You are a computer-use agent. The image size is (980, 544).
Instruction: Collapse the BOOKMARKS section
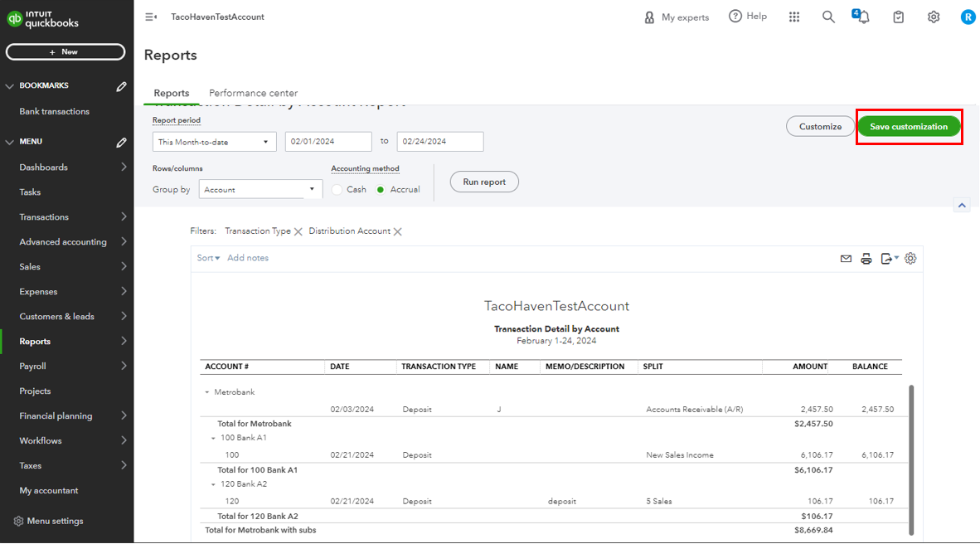click(x=9, y=86)
